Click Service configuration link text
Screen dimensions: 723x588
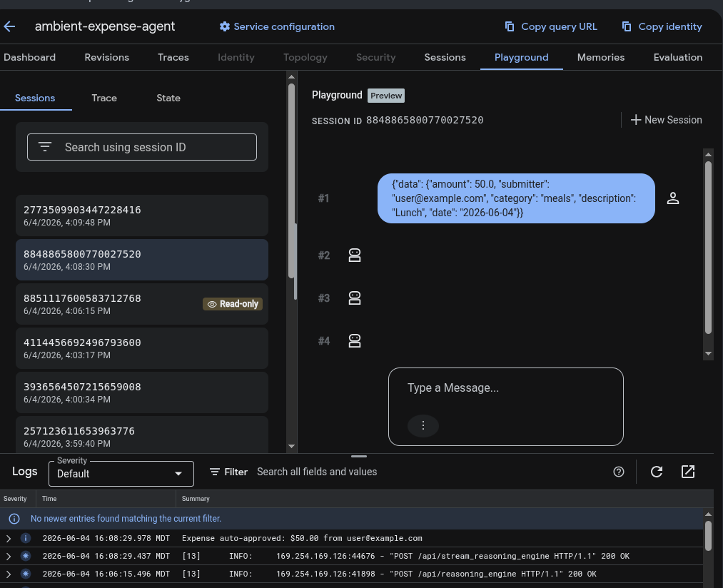(284, 26)
